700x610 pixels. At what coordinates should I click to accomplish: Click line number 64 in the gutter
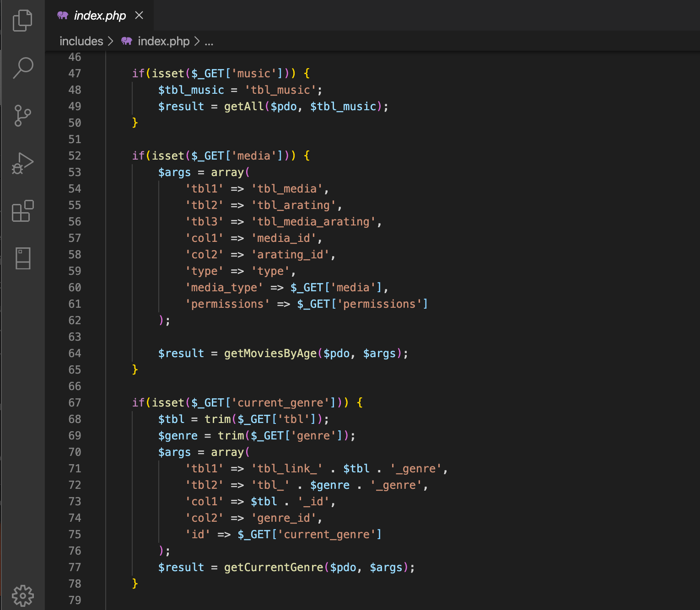click(75, 353)
